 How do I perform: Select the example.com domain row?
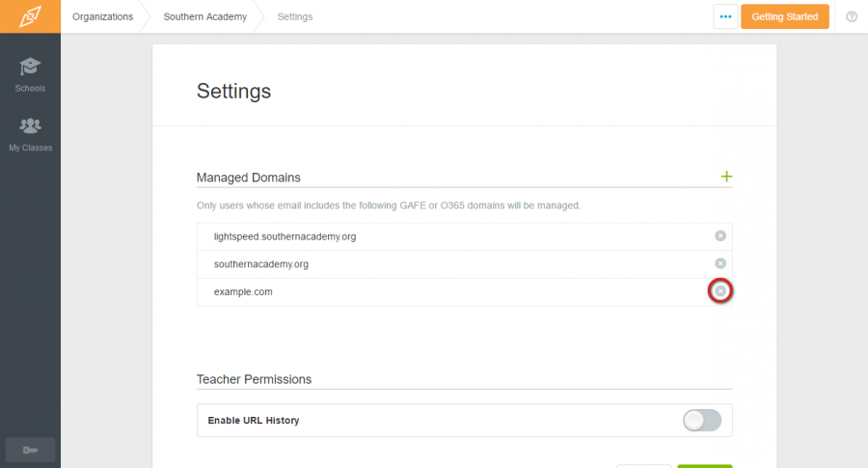[465, 291]
